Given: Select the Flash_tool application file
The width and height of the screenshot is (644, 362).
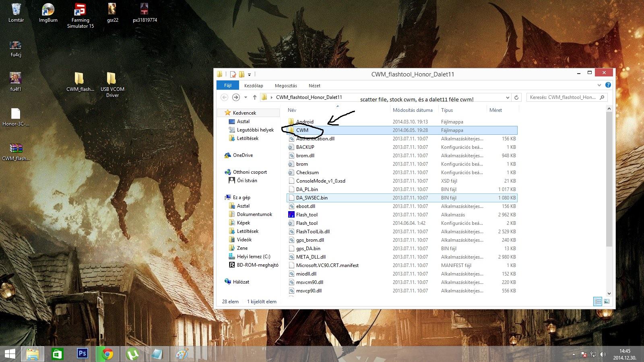Looking at the screenshot, I should click(x=402, y=214).
